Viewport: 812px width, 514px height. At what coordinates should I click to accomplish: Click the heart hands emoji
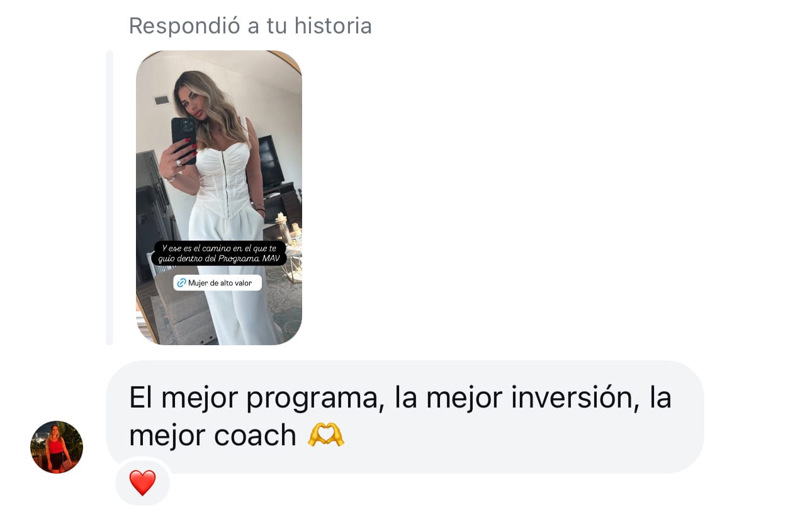pos(325,435)
